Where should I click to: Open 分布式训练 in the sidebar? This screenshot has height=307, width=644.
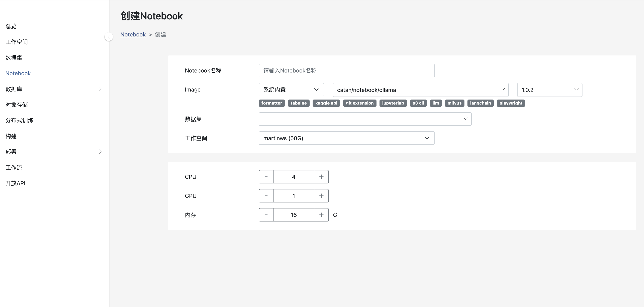pos(19,120)
